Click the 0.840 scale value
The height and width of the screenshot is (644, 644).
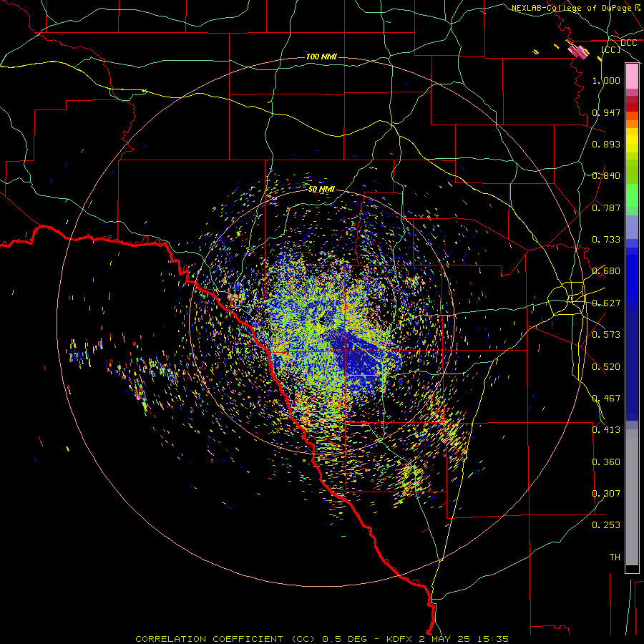(x=606, y=175)
